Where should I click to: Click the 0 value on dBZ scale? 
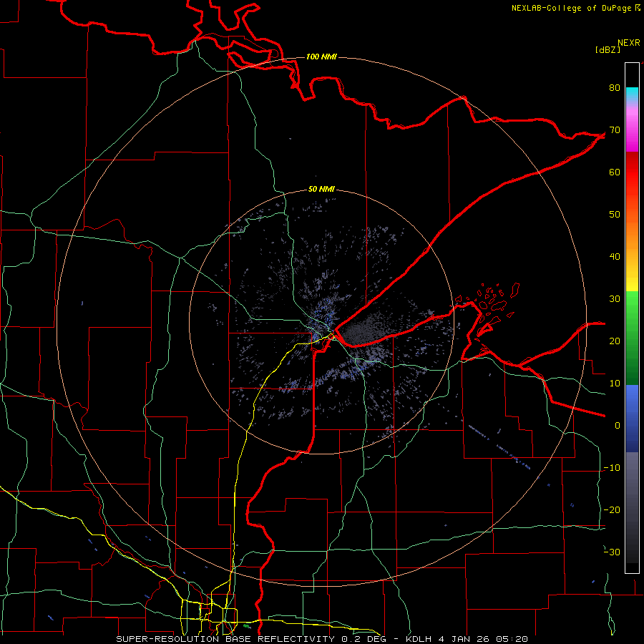point(618,426)
